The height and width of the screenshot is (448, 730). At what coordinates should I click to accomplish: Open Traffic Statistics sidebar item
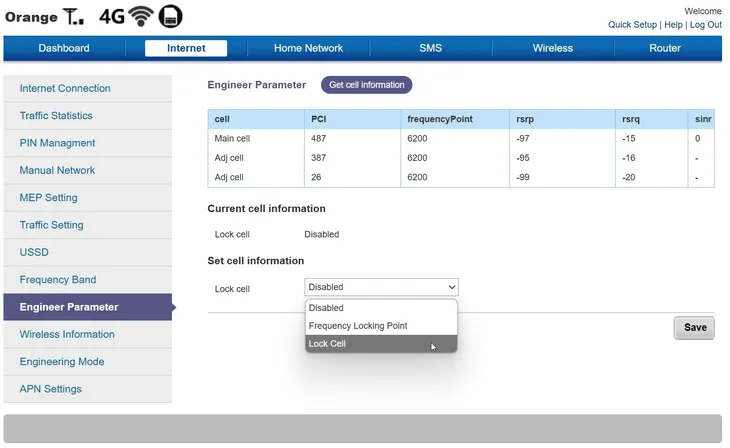(x=56, y=116)
